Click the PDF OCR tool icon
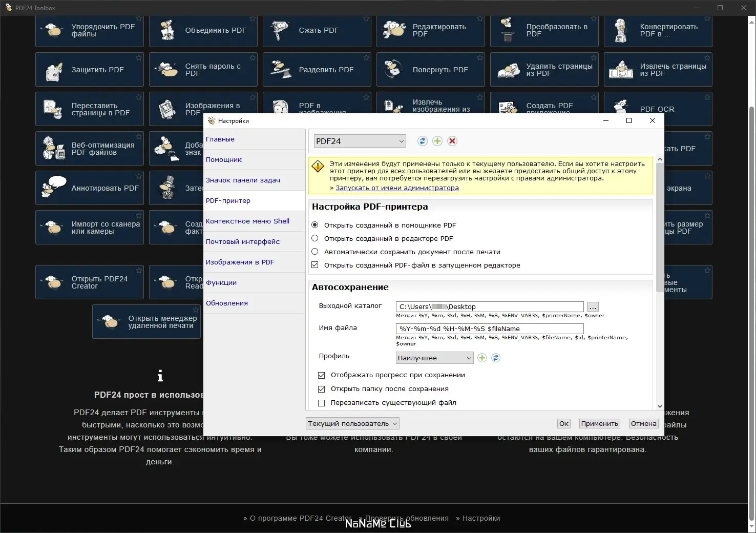 click(621, 106)
